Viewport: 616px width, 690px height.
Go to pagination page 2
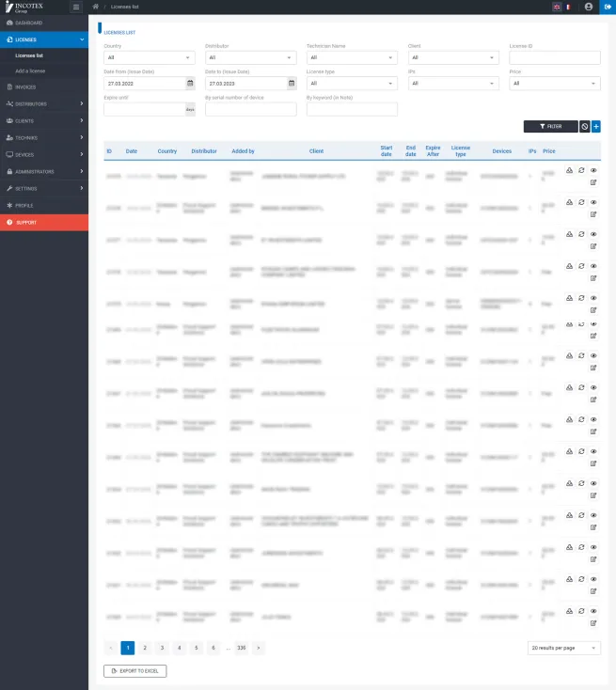(x=145, y=648)
